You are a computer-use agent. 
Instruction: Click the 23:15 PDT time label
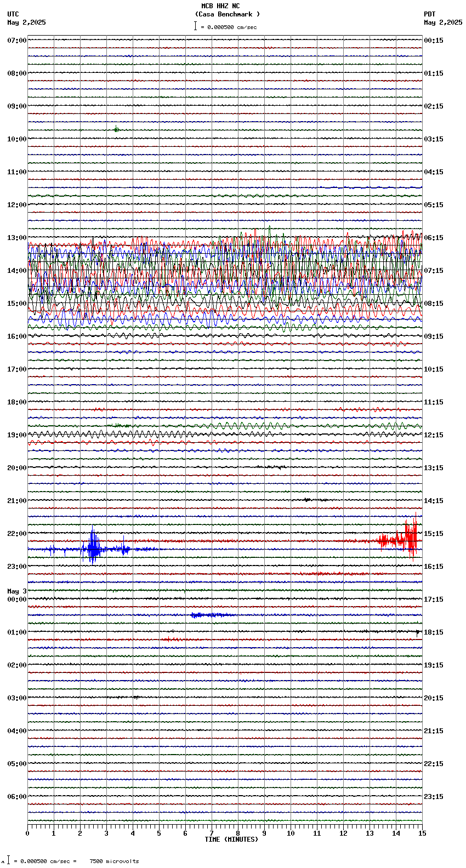point(434,797)
